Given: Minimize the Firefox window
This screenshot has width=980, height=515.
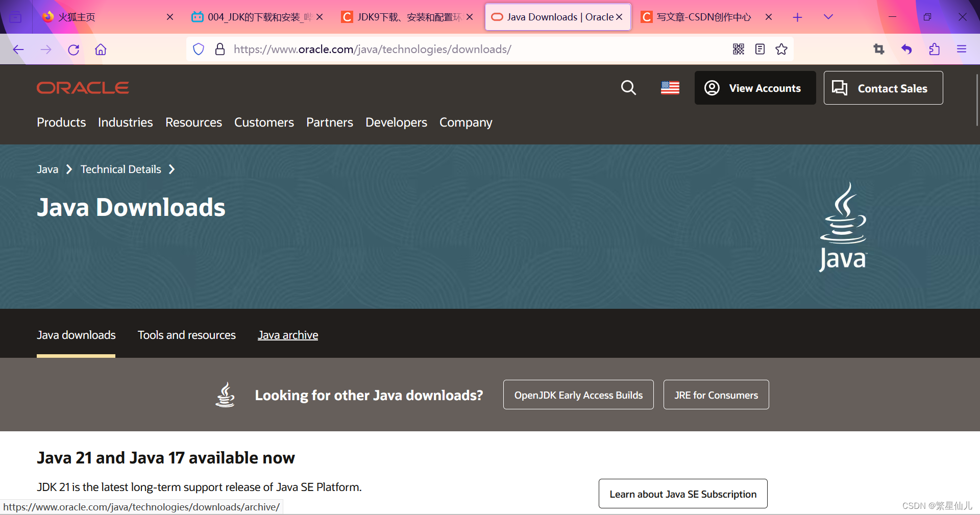Looking at the screenshot, I should click(892, 17).
